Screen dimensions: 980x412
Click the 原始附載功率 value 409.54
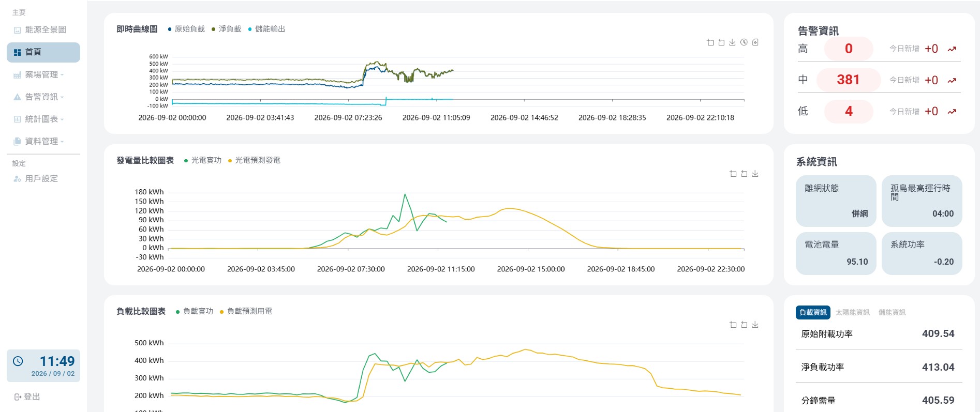(938, 334)
